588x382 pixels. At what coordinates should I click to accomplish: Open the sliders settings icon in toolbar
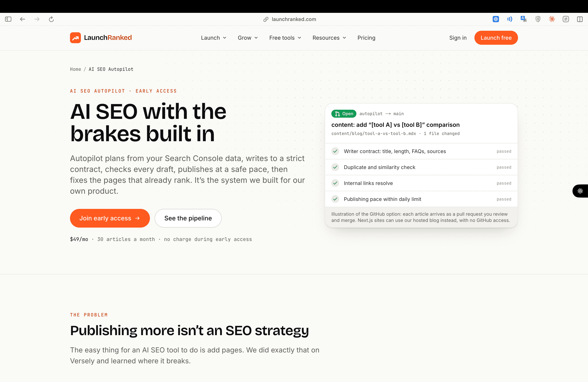pyautogui.click(x=566, y=19)
